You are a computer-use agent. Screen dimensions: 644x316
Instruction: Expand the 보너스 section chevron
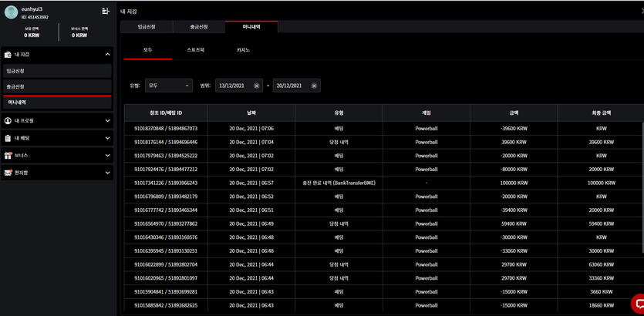(108, 156)
